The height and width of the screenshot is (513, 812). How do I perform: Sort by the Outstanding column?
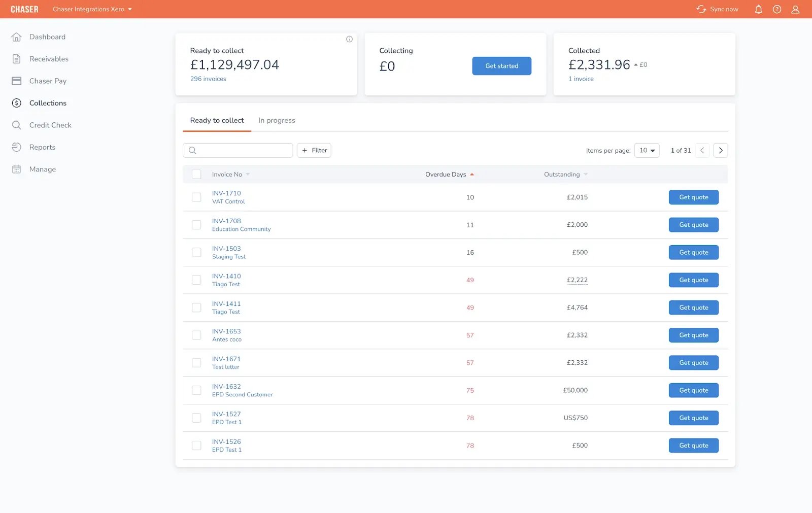pyautogui.click(x=562, y=175)
